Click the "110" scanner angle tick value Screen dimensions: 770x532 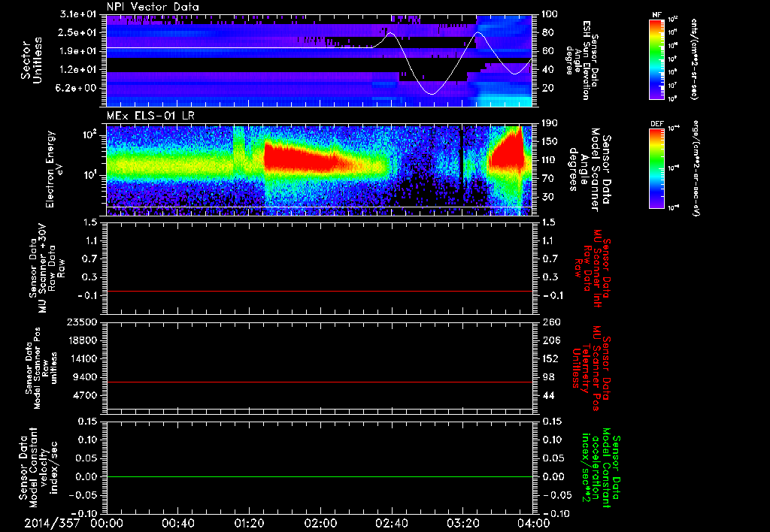point(550,160)
